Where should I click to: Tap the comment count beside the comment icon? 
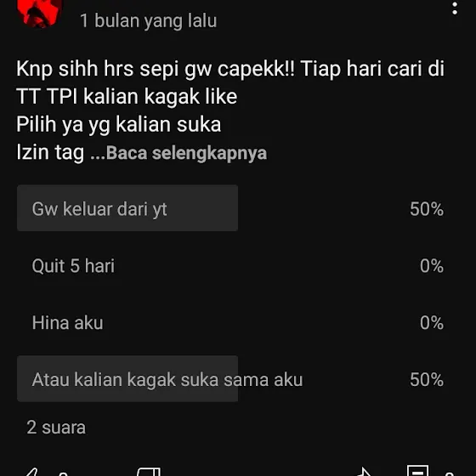[x=450, y=473]
